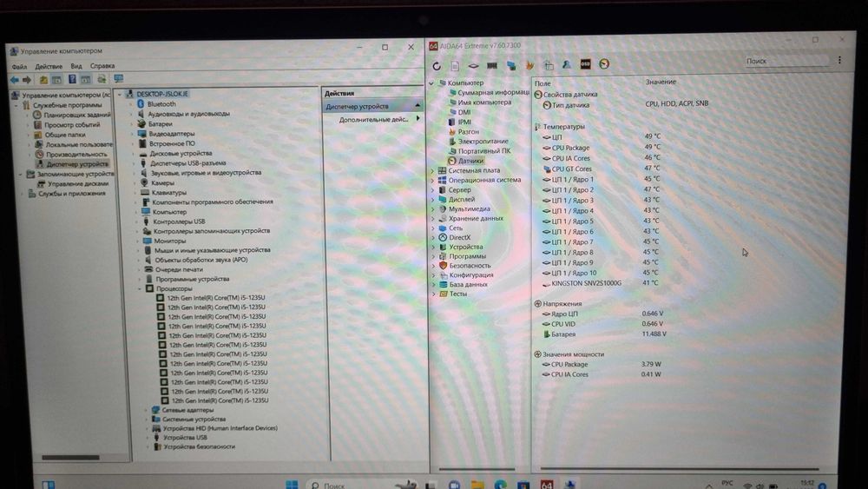This screenshot has width=868, height=489.
Task: Open File Explorer from the taskbar
Action: click(x=477, y=486)
